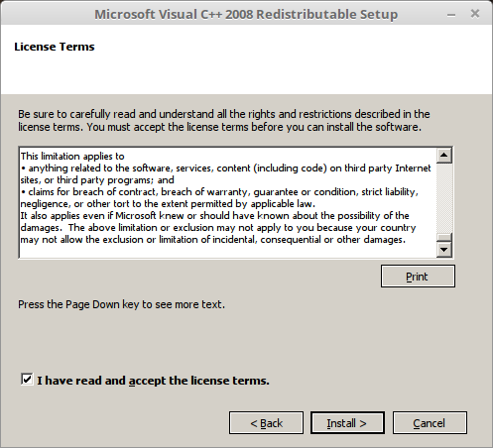Click the Install button
493x448 pixels.
click(347, 423)
